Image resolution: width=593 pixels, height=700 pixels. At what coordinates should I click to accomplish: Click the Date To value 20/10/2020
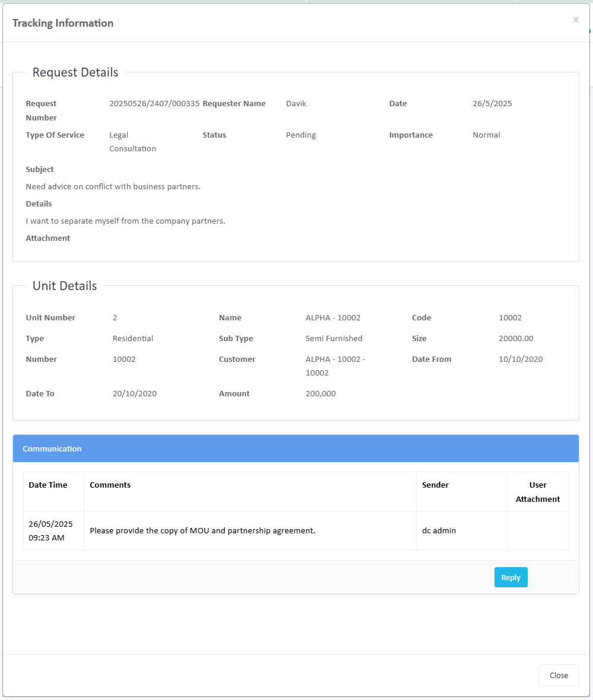tap(135, 394)
